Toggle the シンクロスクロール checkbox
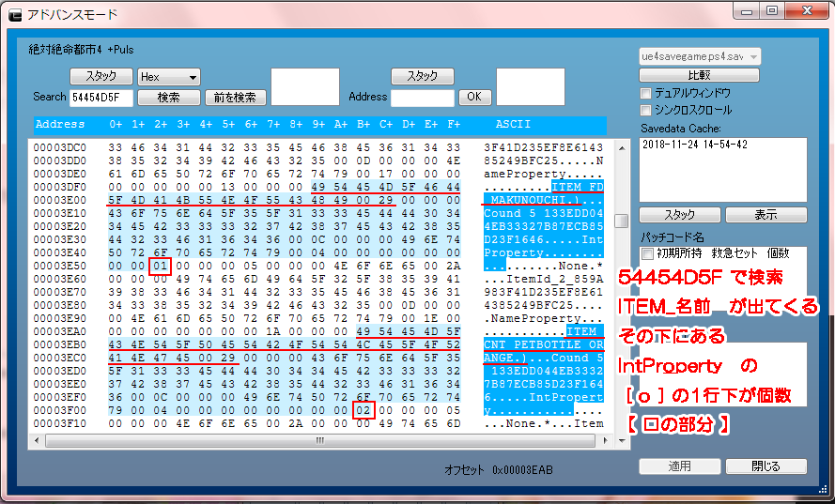This screenshot has width=835, height=504. coord(645,110)
